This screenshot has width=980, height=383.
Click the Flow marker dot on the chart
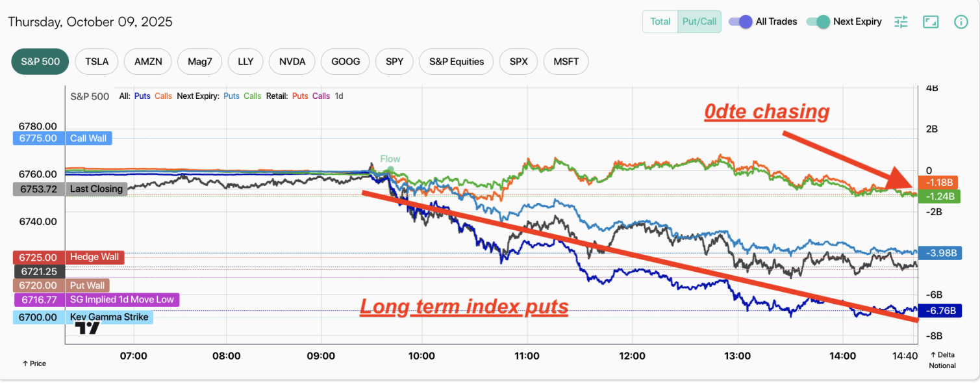click(x=390, y=170)
